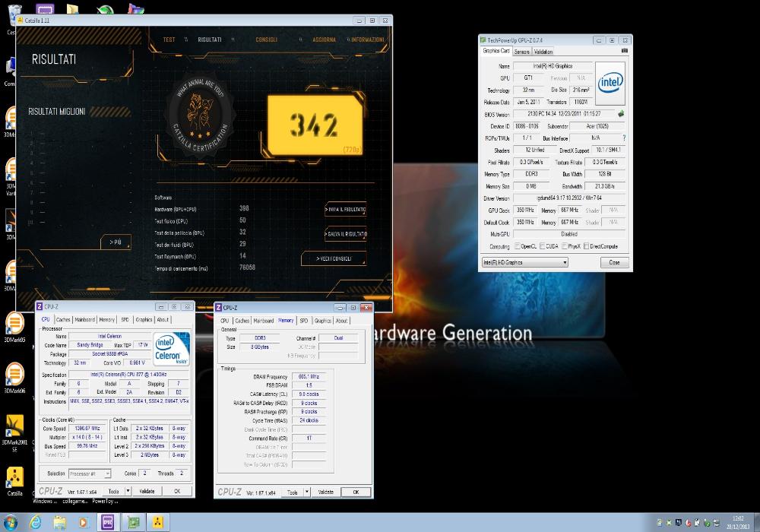Open the Sensors tab in GPU-Z
The image size is (760, 532).
click(522, 52)
